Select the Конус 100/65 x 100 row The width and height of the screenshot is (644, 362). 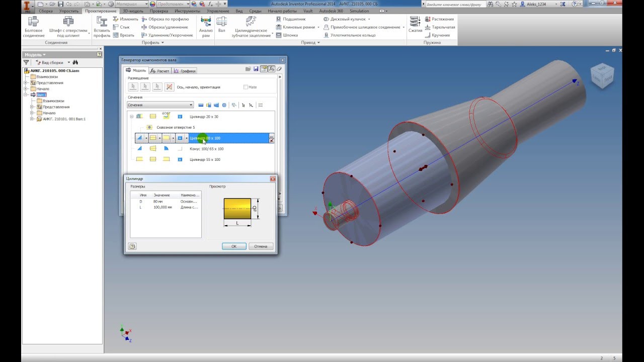(x=206, y=149)
